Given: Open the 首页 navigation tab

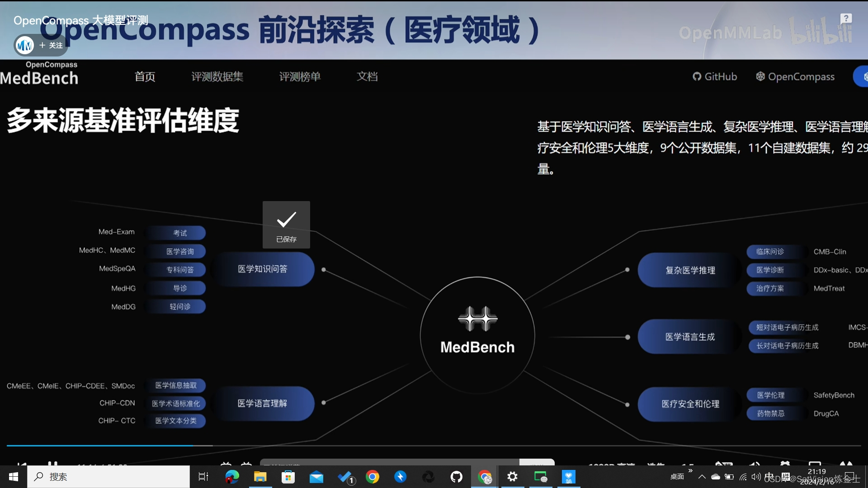Looking at the screenshot, I should [x=145, y=76].
